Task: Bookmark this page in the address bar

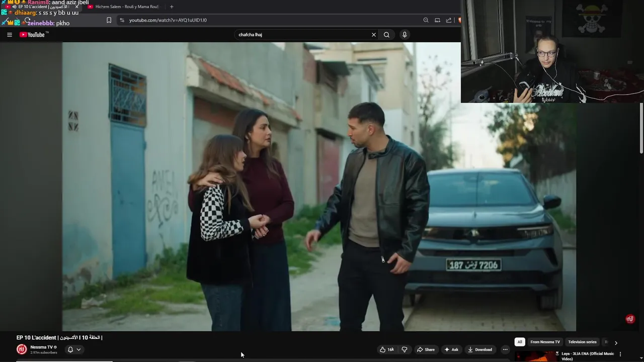Action: click(109, 20)
